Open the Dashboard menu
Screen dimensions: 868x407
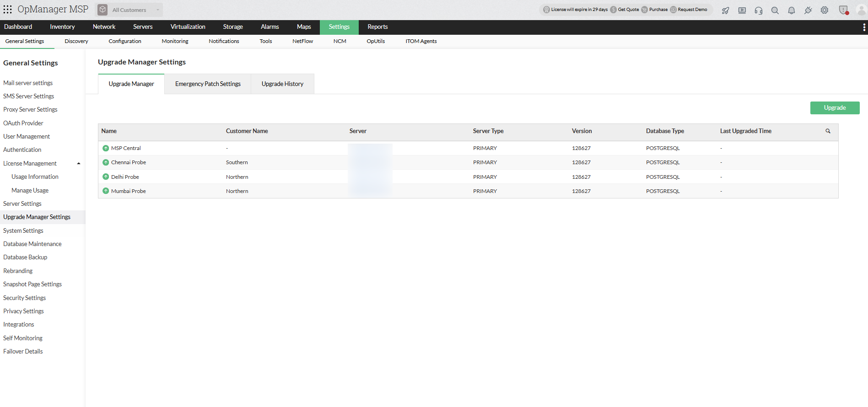coord(18,27)
